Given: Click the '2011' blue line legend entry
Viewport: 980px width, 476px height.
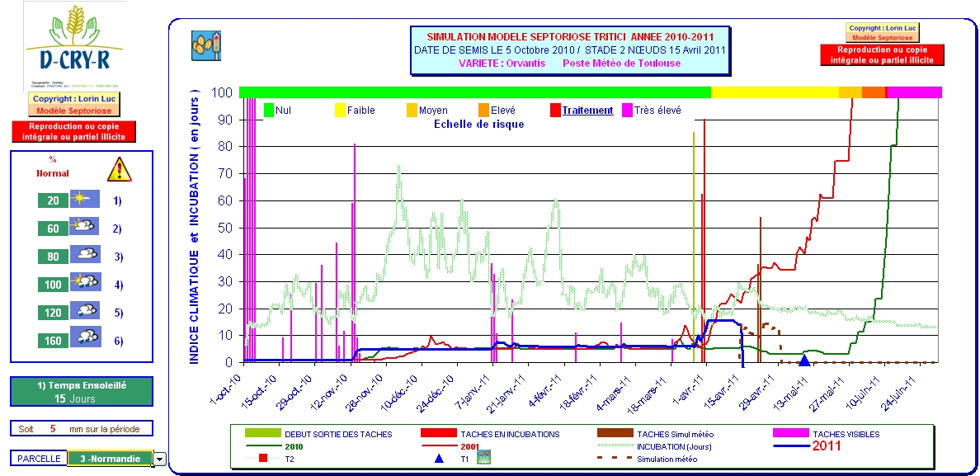Looking at the screenshot, I should tap(808, 446).
